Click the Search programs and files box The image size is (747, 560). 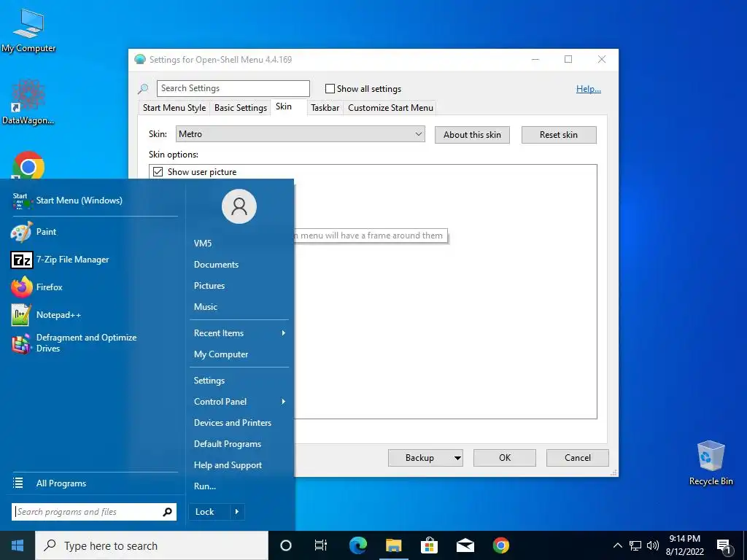click(94, 512)
